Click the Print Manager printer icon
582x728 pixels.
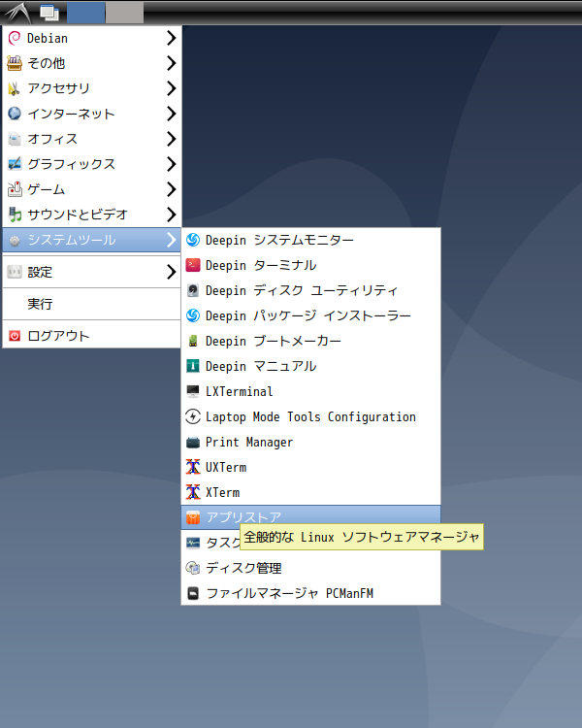[x=193, y=442]
